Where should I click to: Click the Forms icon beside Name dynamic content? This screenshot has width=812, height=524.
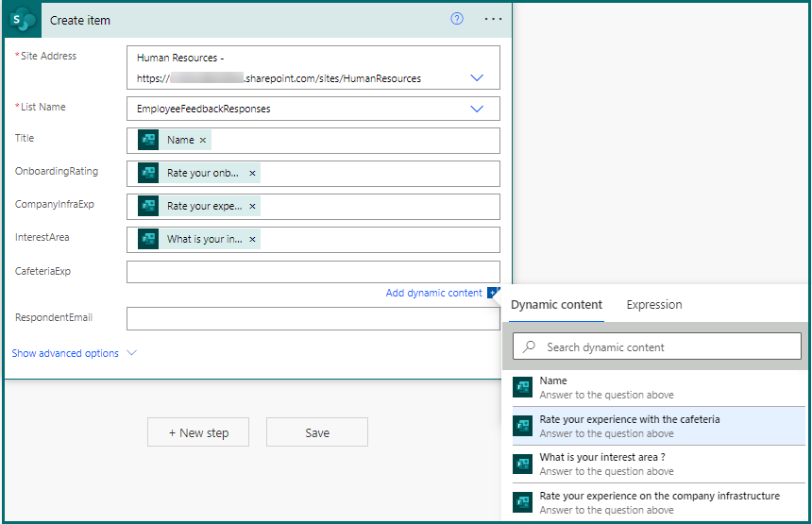point(523,387)
